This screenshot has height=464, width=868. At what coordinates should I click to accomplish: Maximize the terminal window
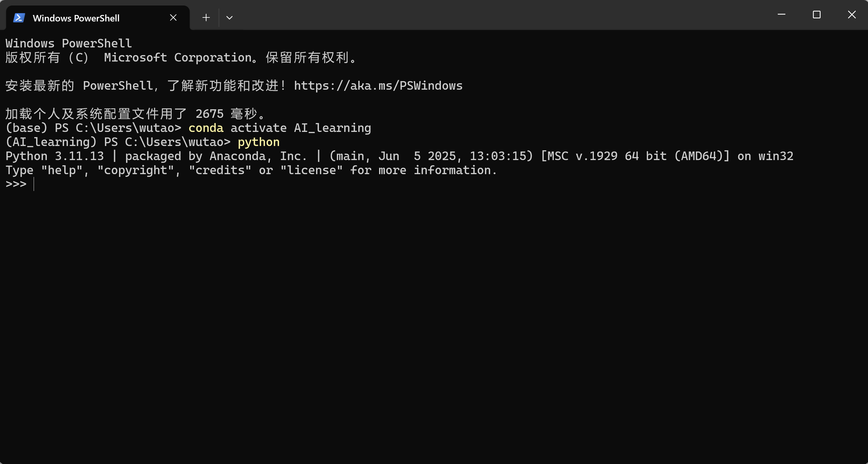(816, 15)
